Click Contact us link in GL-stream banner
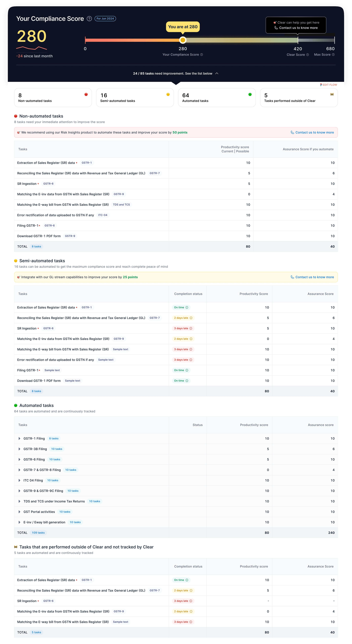This screenshot has width=352, height=644. pos(312,277)
